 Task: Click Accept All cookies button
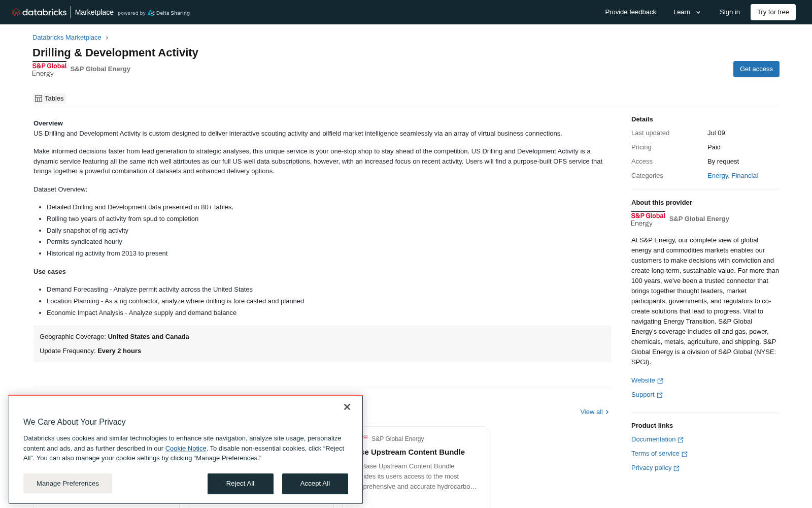[x=315, y=484]
